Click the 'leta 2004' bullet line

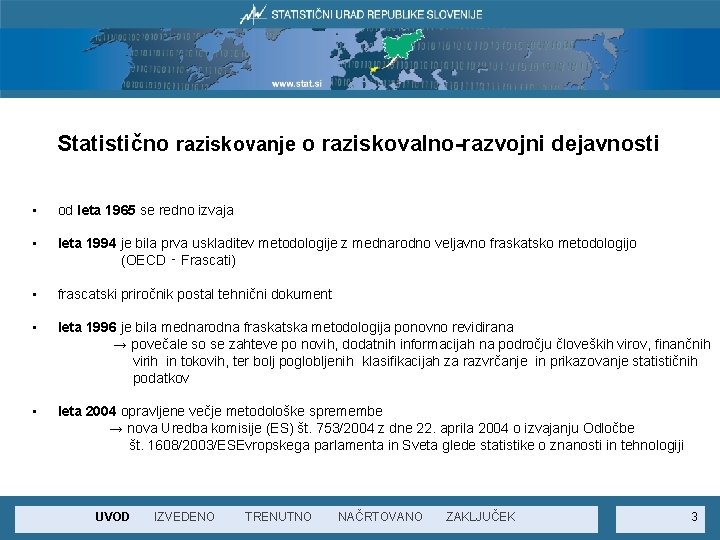pyautogui.click(x=220, y=411)
